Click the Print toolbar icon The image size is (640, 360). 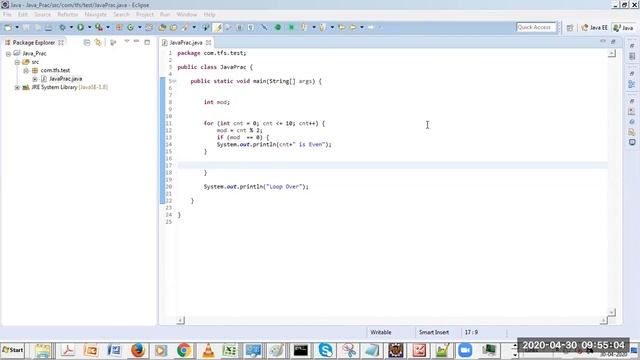tap(49, 27)
